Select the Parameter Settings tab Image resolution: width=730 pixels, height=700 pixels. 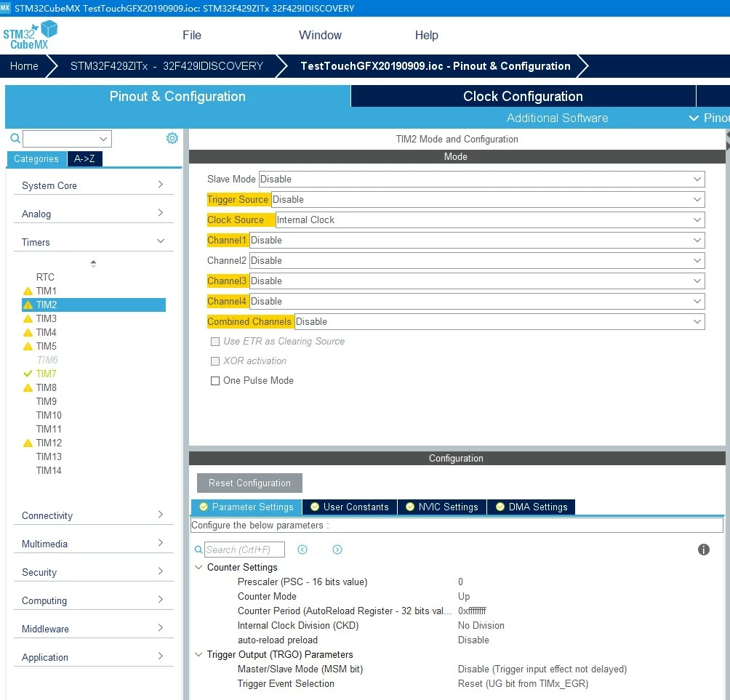[x=246, y=507]
